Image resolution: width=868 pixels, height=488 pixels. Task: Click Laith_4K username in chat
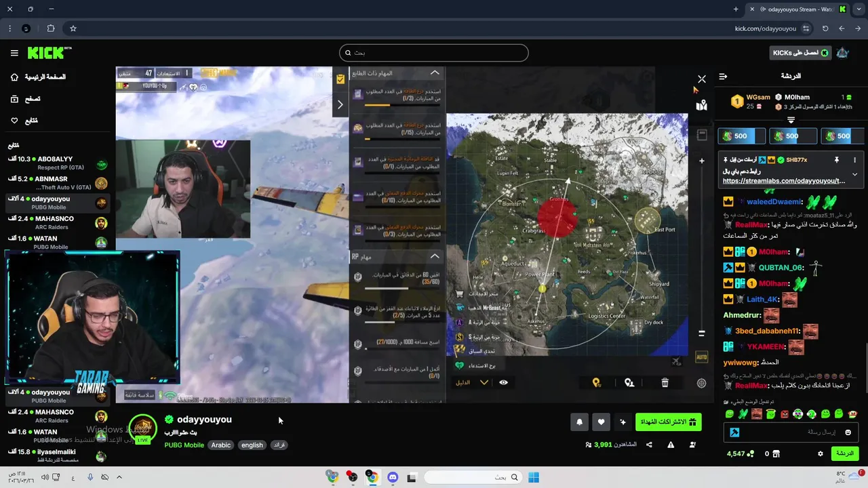point(762,300)
